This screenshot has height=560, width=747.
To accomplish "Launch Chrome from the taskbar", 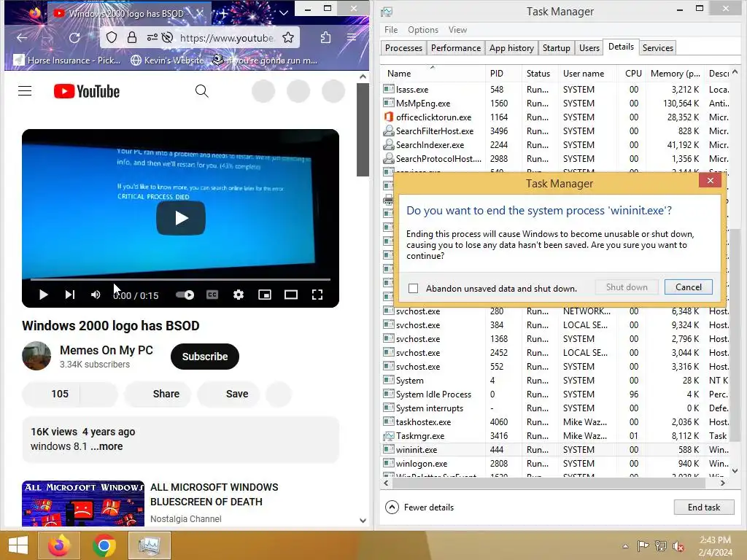I will tap(104, 545).
